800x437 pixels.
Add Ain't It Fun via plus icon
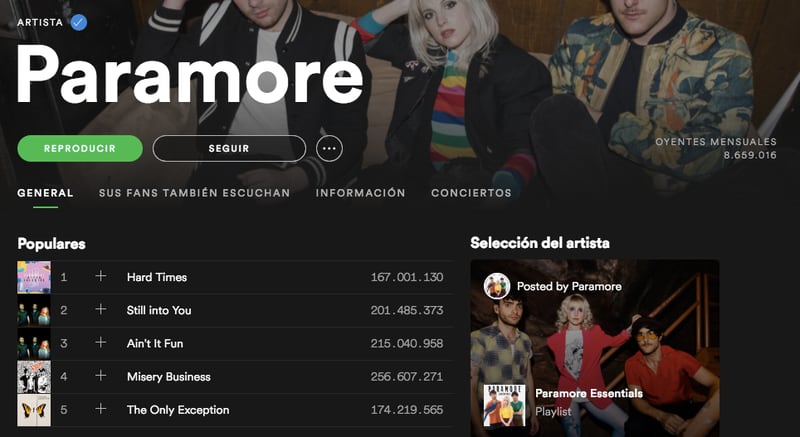101,343
